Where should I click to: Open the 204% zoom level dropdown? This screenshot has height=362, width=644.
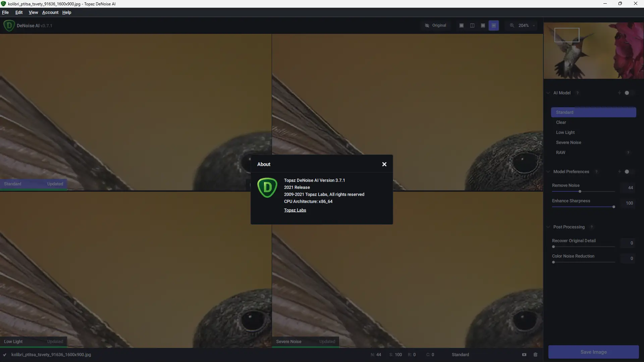click(x=534, y=25)
